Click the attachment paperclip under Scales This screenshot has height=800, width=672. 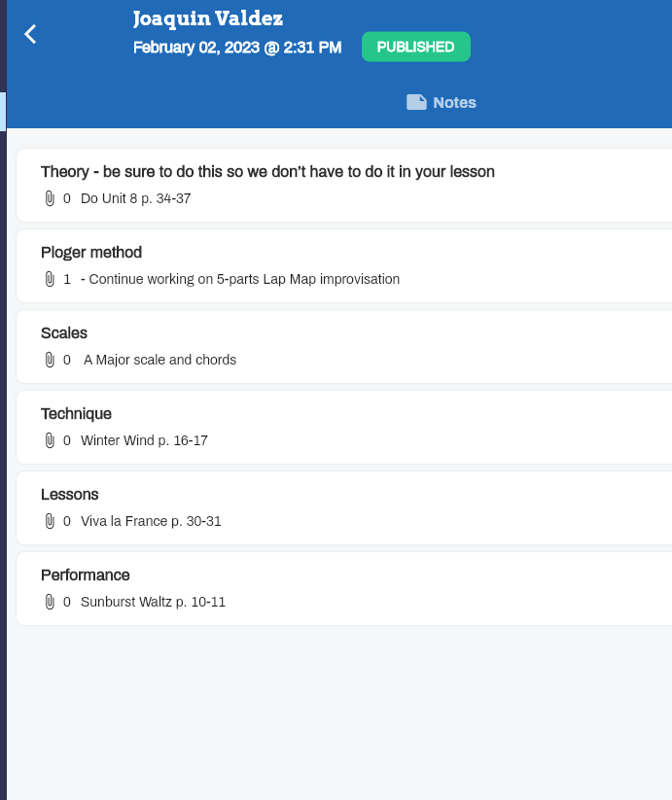tap(50, 360)
